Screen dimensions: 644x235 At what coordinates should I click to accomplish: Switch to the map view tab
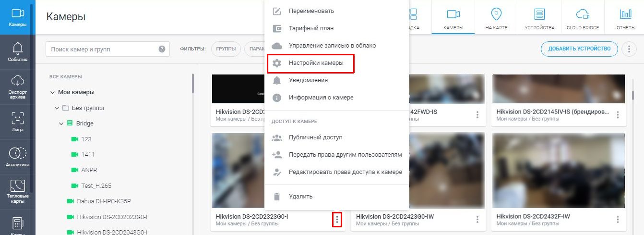click(496, 18)
